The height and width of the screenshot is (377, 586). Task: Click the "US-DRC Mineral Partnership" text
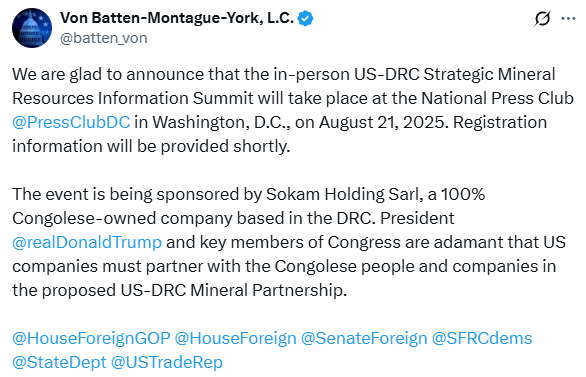[x=231, y=290]
